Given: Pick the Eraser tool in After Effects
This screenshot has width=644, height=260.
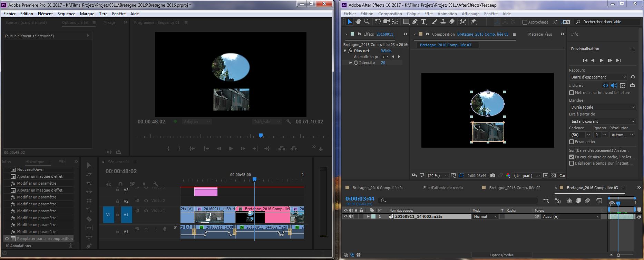Looking at the screenshot, I should click(452, 22).
